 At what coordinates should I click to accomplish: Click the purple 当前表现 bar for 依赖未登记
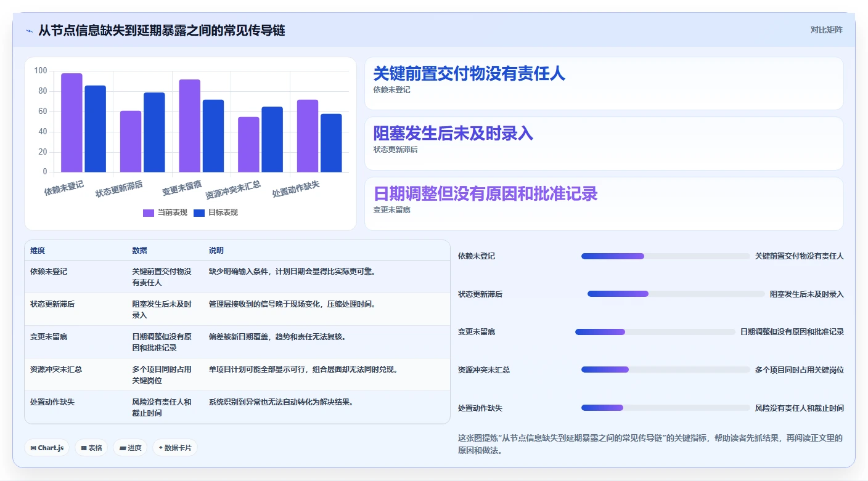click(72, 123)
